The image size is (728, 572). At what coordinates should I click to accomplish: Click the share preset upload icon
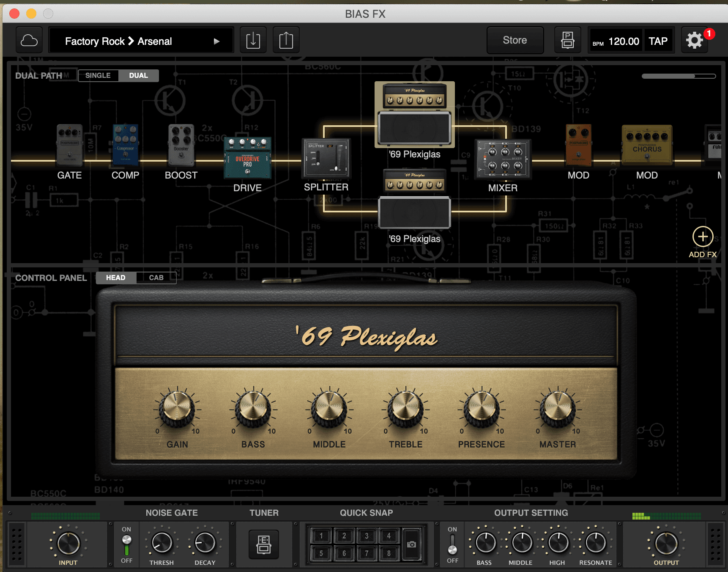pos(286,41)
